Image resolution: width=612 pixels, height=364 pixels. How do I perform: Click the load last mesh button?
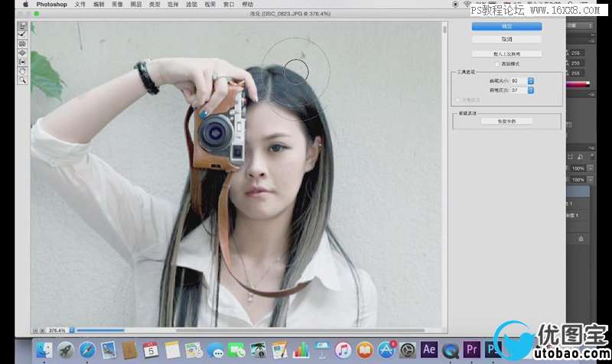[506, 54]
